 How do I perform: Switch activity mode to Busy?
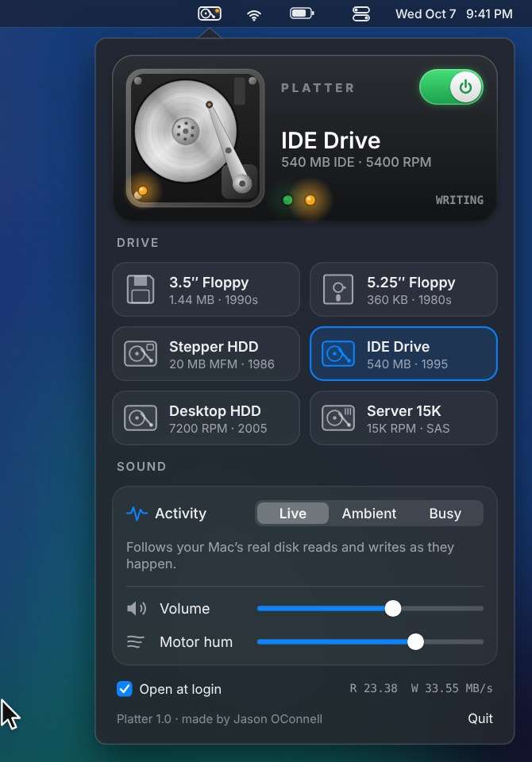pos(445,514)
